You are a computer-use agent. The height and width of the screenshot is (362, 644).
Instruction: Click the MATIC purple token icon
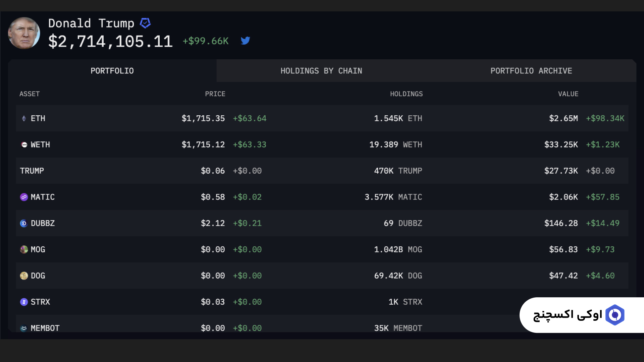[x=24, y=197]
